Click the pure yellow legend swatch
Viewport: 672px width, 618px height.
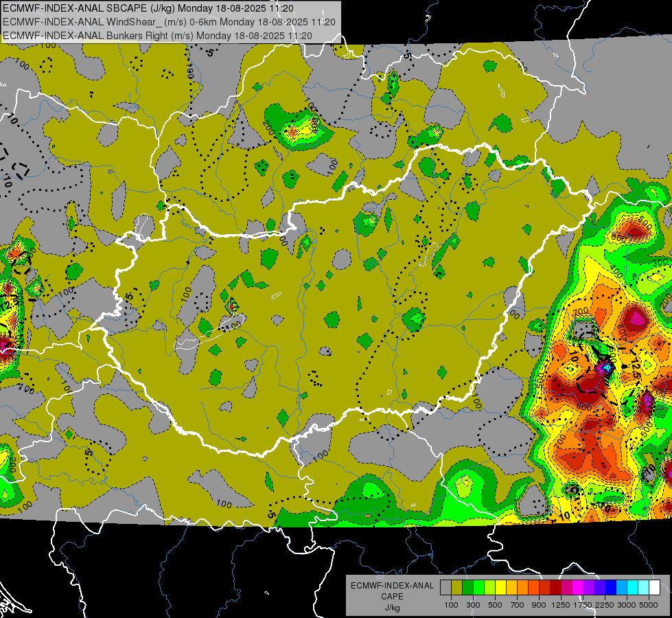pyautogui.click(x=500, y=587)
